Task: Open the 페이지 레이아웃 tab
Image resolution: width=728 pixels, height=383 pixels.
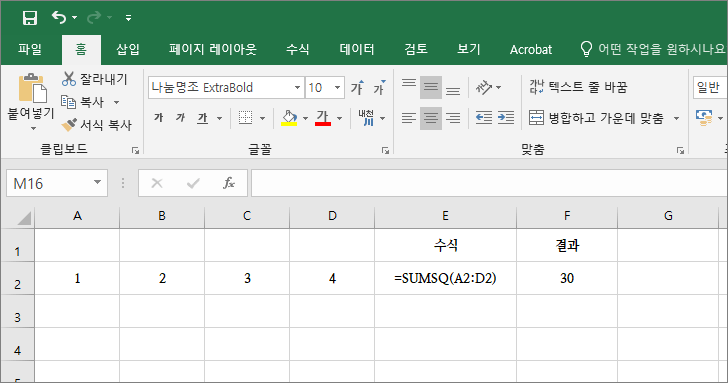Action: pyautogui.click(x=213, y=49)
